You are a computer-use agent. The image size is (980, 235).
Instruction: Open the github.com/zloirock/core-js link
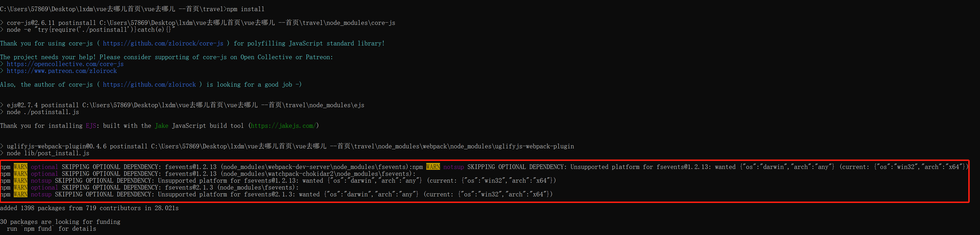click(163, 44)
